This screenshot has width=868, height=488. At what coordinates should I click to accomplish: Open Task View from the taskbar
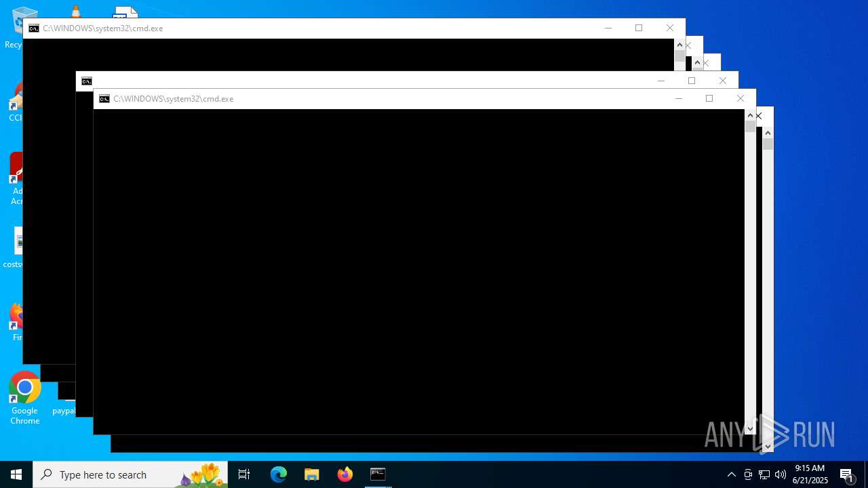[244, 474]
